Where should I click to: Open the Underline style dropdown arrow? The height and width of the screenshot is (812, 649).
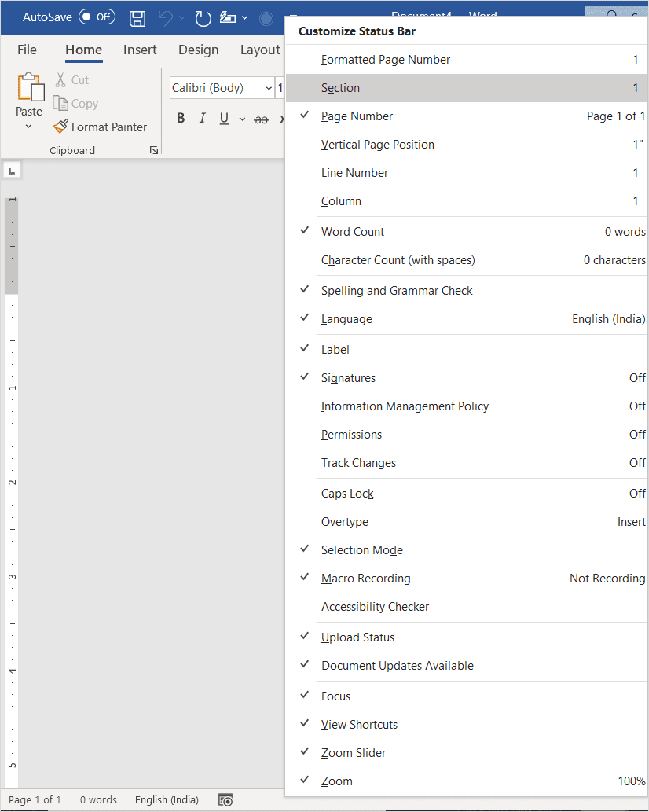point(241,117)
